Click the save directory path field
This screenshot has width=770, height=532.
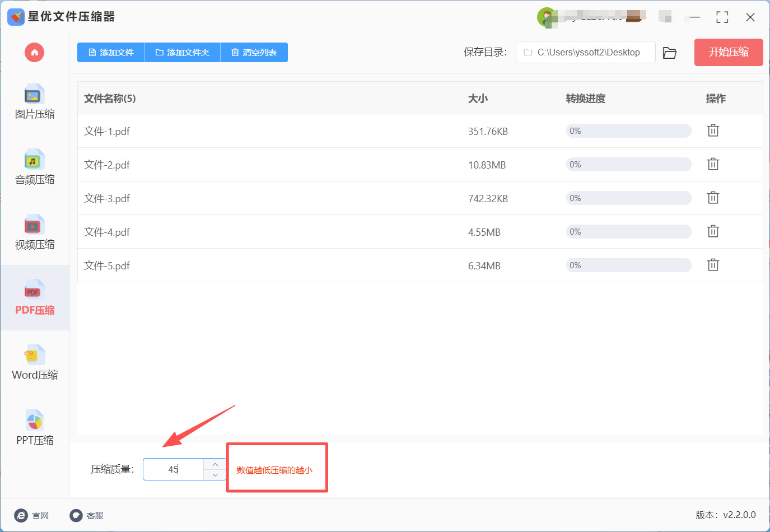(585, 52)
